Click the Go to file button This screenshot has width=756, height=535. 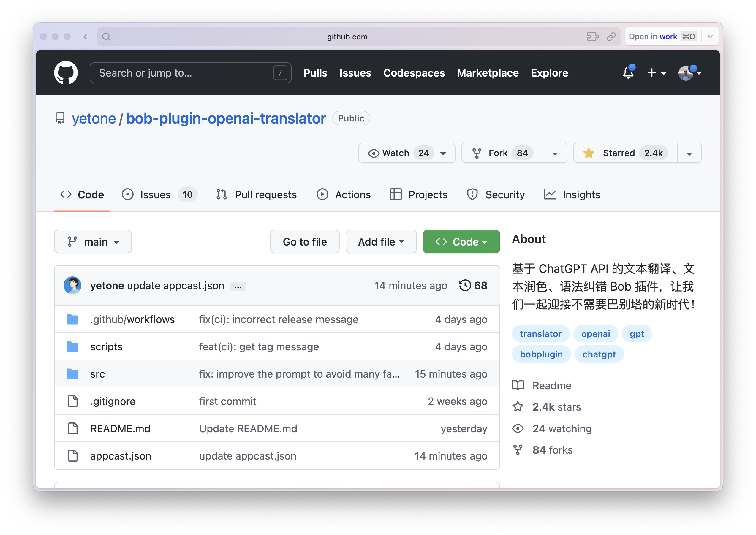coord(304,241)
